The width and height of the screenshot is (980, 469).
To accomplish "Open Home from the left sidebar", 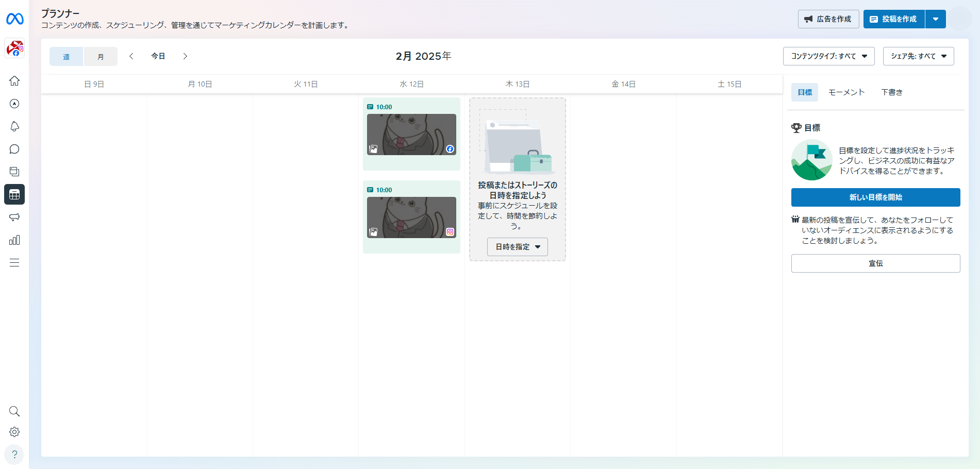I will click(x=14, y=81).
